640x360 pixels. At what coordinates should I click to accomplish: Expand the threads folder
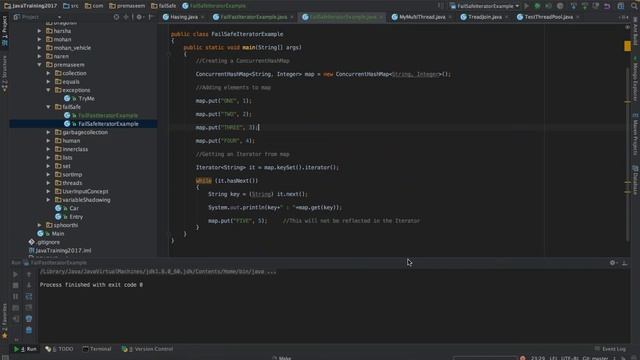pyautogui.click(x=48, y=183)
